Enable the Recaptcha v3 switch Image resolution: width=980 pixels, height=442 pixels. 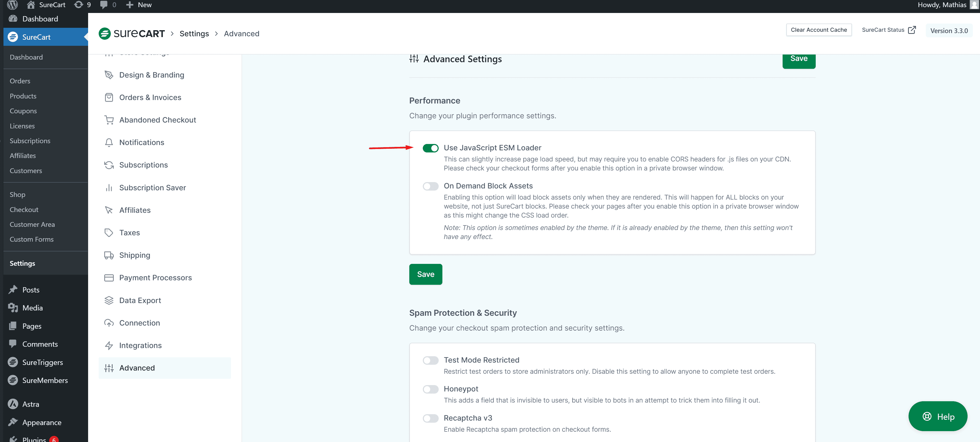430,418
